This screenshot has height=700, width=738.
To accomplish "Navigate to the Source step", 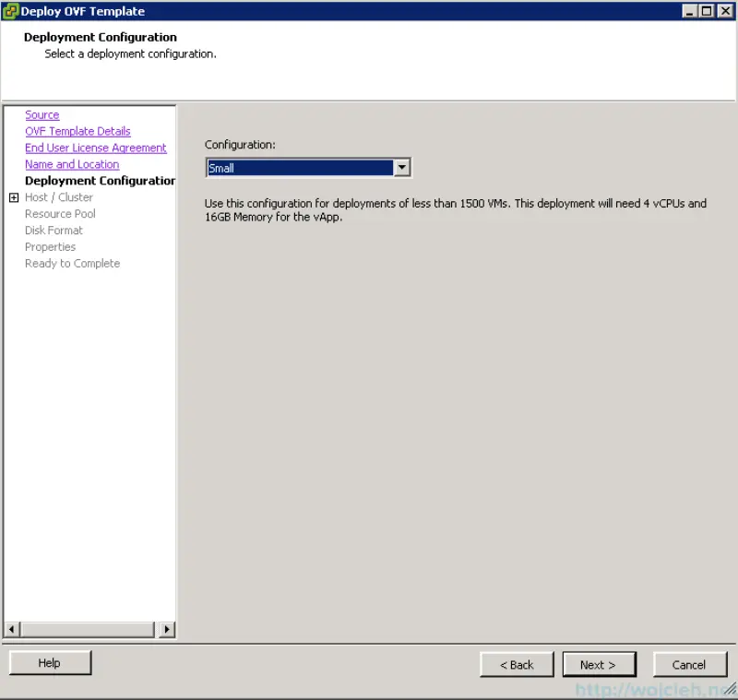I will 42,114.
